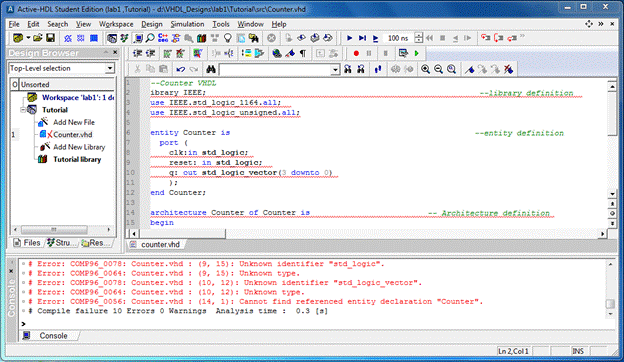The height and width of the screenshot is (362, 624).
Task: Toggle the pilcrow show-whitespace button
Action: [303, 53]
